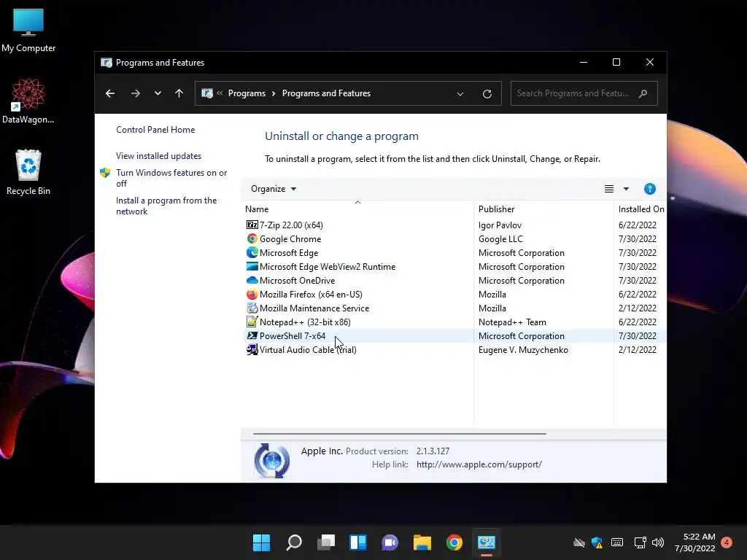
Task: Open recent locations dropdown chevron
Action: (x=158, y=93)
